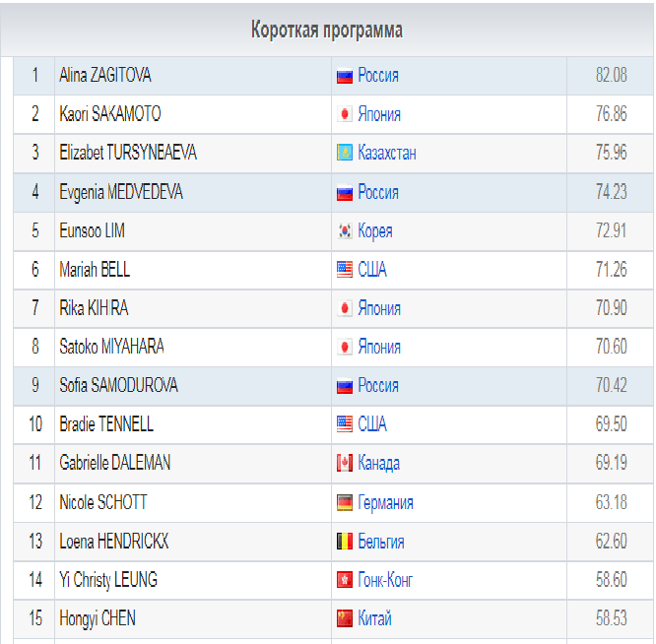This screenshot has height=644, width=656.
Task: Click the Kazakhstan flag icon
Action: [x=345, y=154]
